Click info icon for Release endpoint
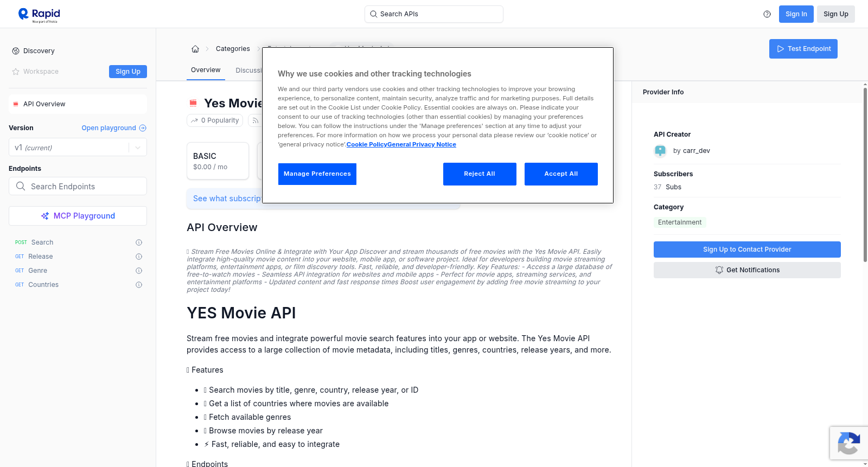 pyautogui.click(x=139, y=257)
